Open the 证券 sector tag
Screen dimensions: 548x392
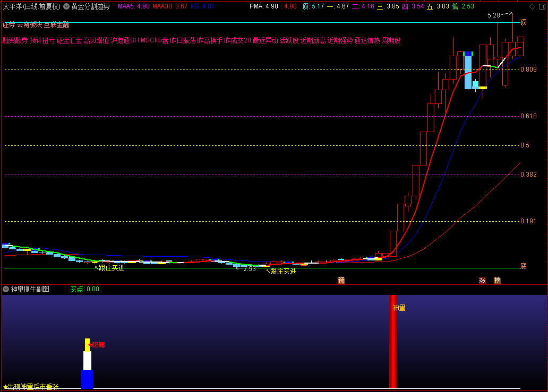[8, 25]
